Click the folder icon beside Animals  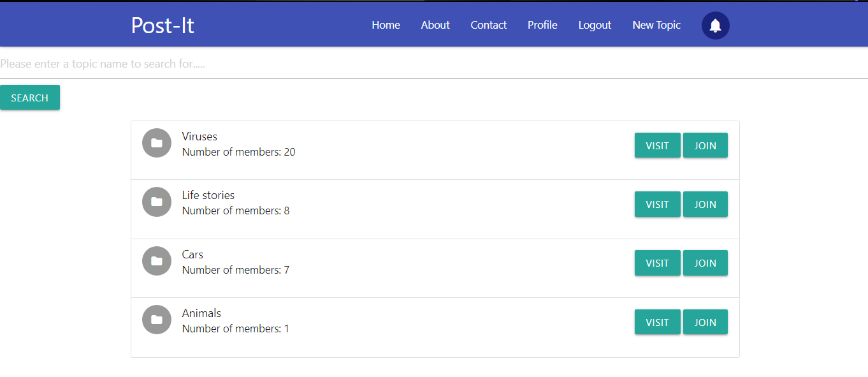point(157,320)
